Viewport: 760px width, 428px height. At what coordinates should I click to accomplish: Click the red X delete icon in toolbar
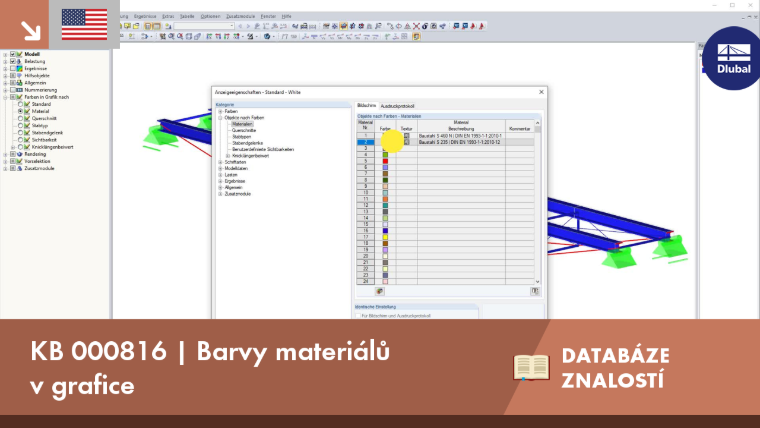coord(416,26)
